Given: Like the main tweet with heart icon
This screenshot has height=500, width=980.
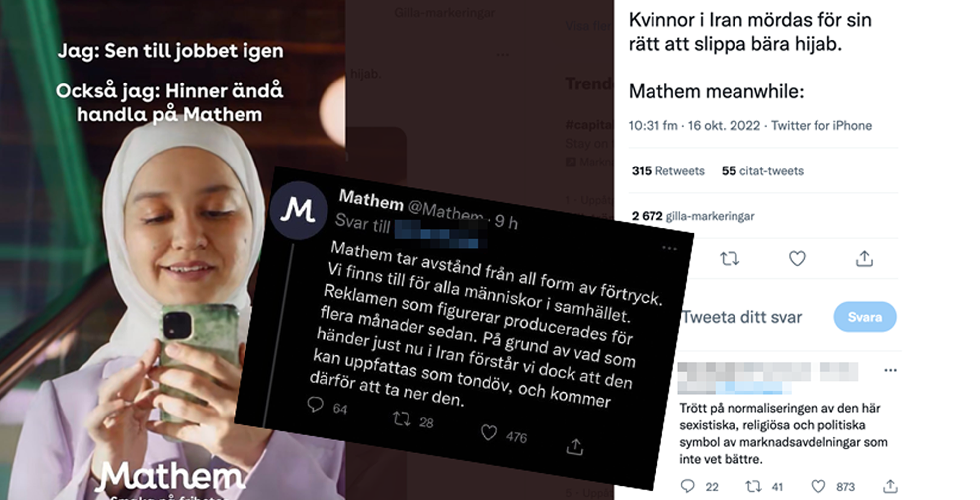Looking at the screenshot, I should [x=797, y=259].
